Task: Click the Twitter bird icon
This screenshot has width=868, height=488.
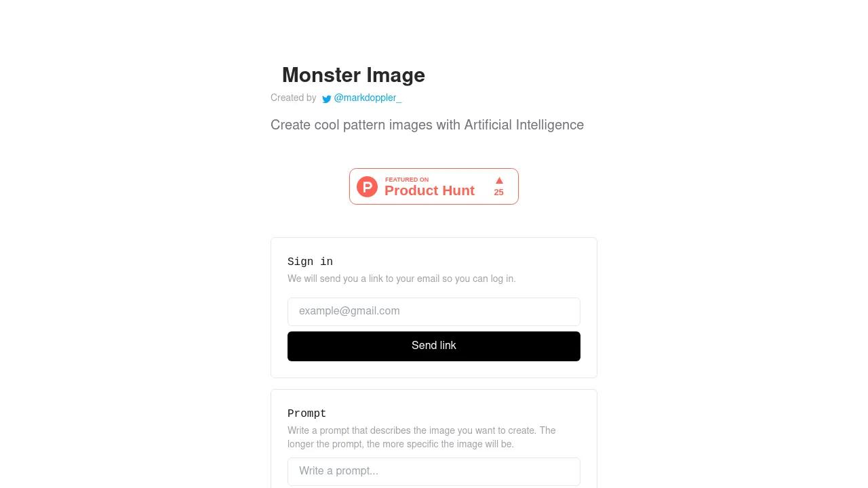Action: [x=327, y=99]
